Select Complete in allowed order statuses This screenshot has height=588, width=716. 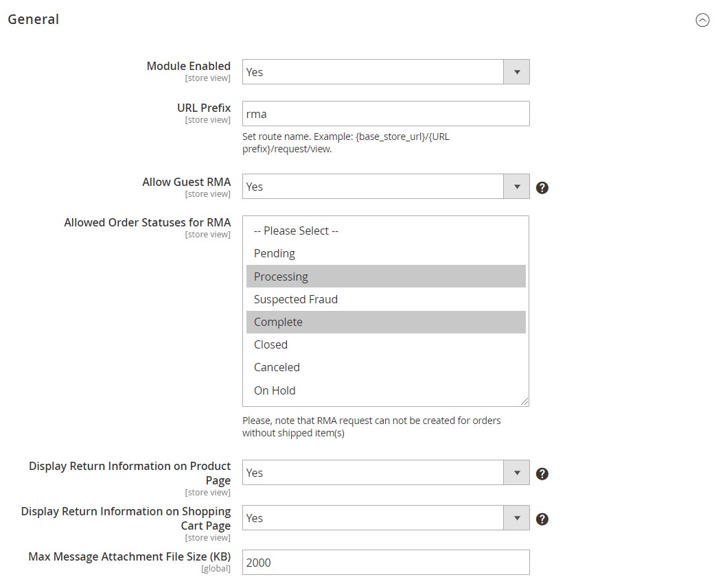(x=386, y=322)
